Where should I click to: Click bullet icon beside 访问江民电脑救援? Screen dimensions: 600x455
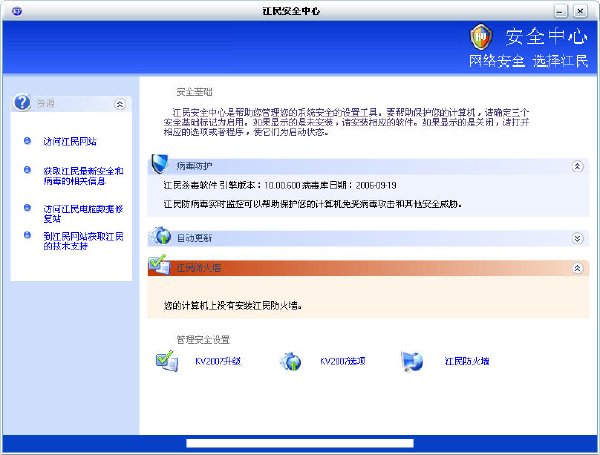point(27,207)
